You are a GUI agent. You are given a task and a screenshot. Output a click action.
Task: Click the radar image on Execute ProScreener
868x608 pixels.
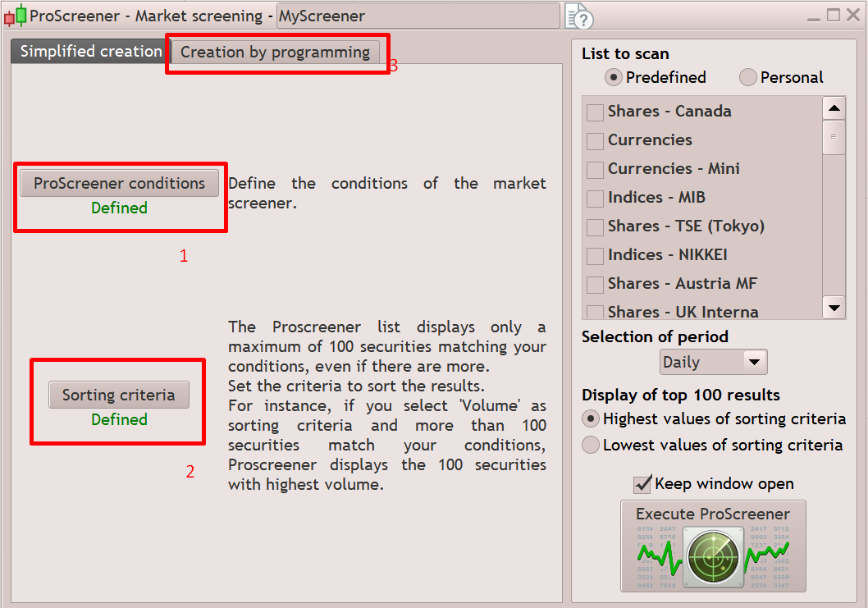[x=713, y=557]
